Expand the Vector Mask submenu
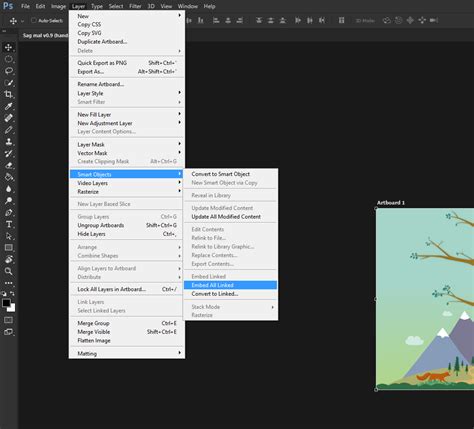474x429 pixels. point(127,153)
